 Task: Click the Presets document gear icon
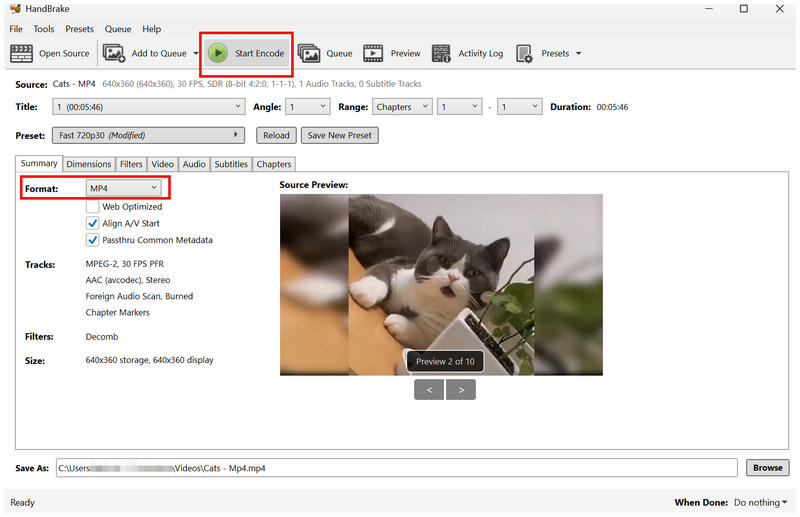coord(524,53)
